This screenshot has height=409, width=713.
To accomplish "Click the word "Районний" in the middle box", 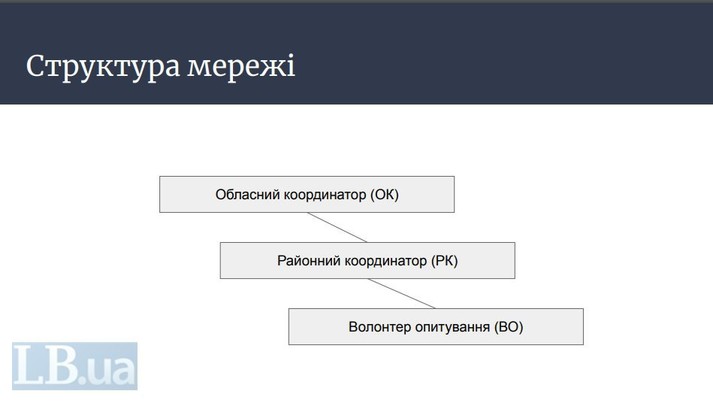I will (x=306, y=261).
